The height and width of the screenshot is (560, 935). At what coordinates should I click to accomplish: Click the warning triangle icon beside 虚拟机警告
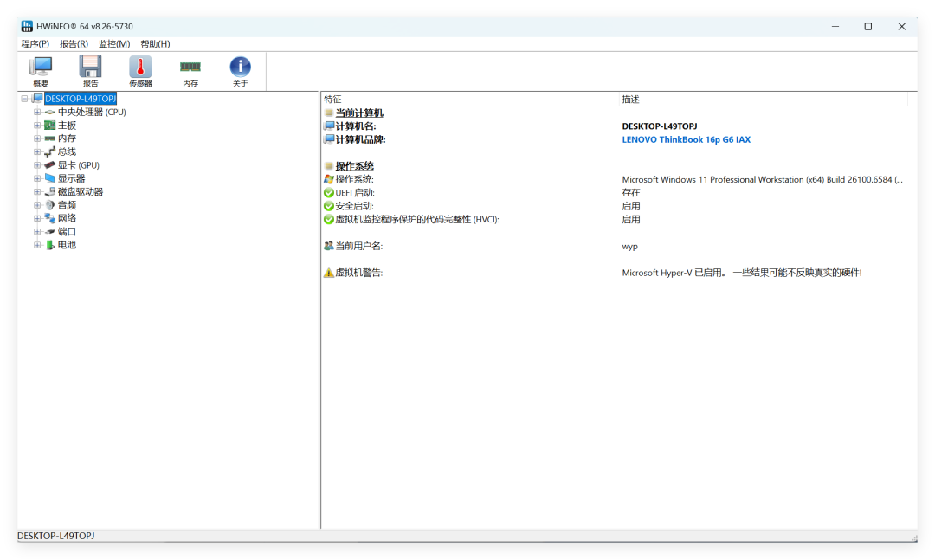click(x=329, y=273)
